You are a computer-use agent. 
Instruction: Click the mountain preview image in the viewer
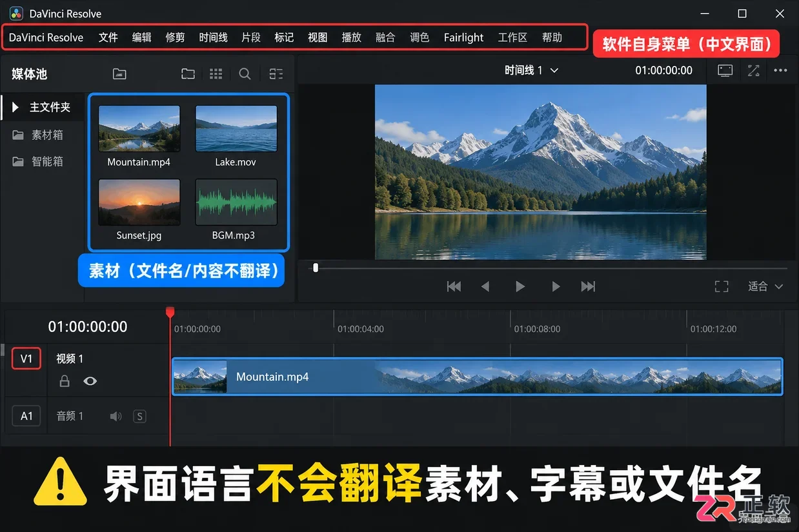coord(541,172)
